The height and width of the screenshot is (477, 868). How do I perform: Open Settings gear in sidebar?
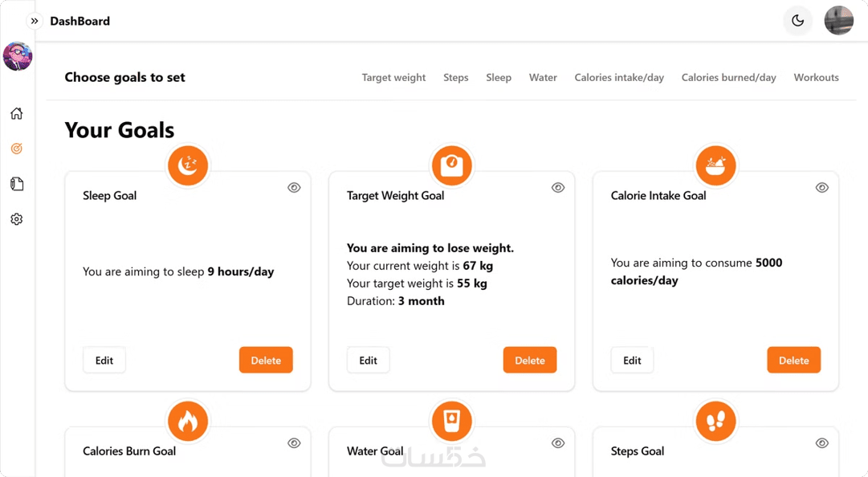pyautogui.click(x=17, y=219)
